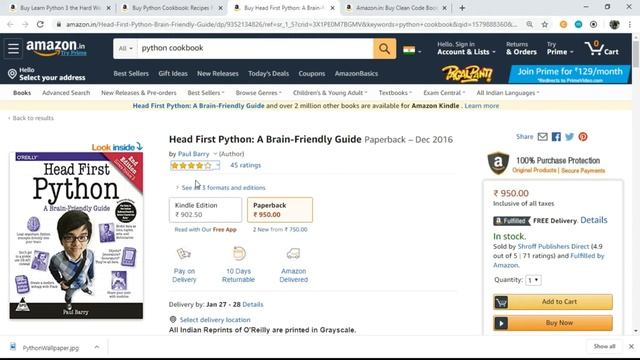
Task: Click the browser address bar URL
Action: [x=291, y=24]
